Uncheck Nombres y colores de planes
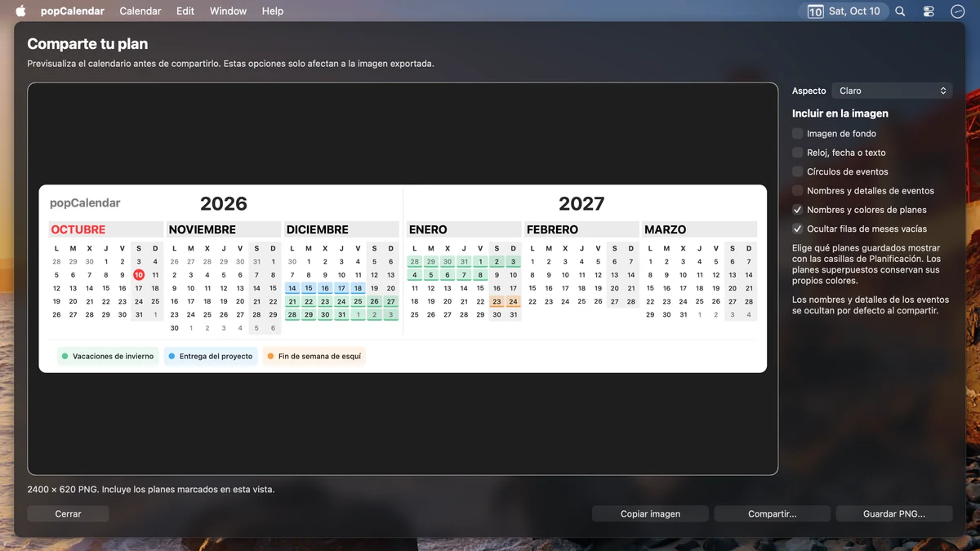The image size is (980, 551). click(798, 210)
